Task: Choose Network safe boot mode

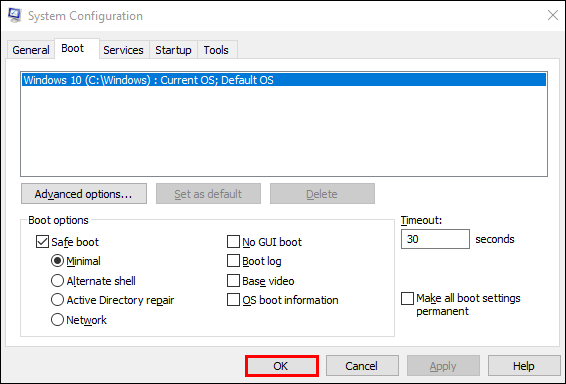Action: (x=57, y=320)
